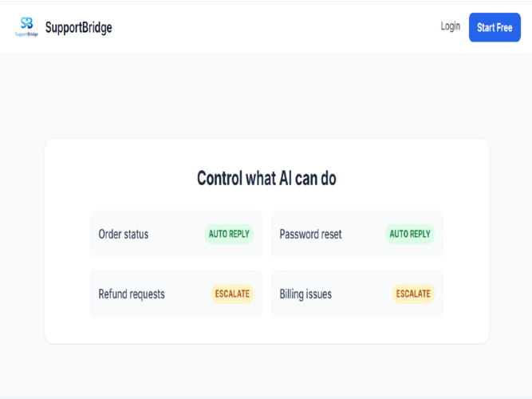Open the Login page
The image size is (532, 399).
click(450, 26)
